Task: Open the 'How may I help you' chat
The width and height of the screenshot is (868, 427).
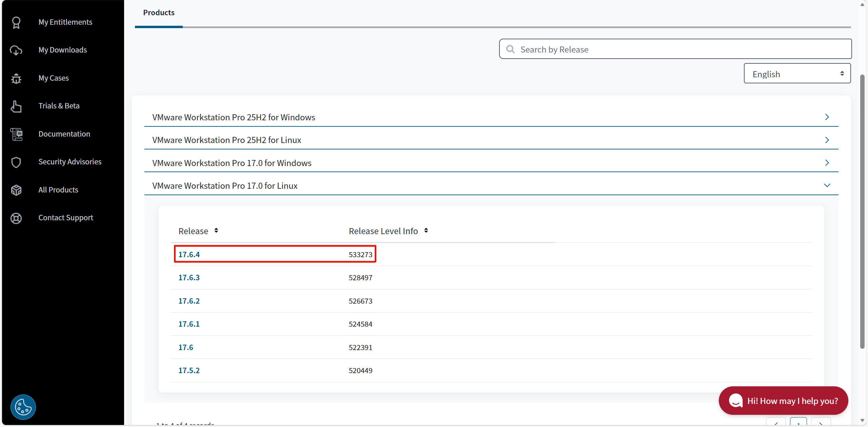Action: tap(783, 401)
